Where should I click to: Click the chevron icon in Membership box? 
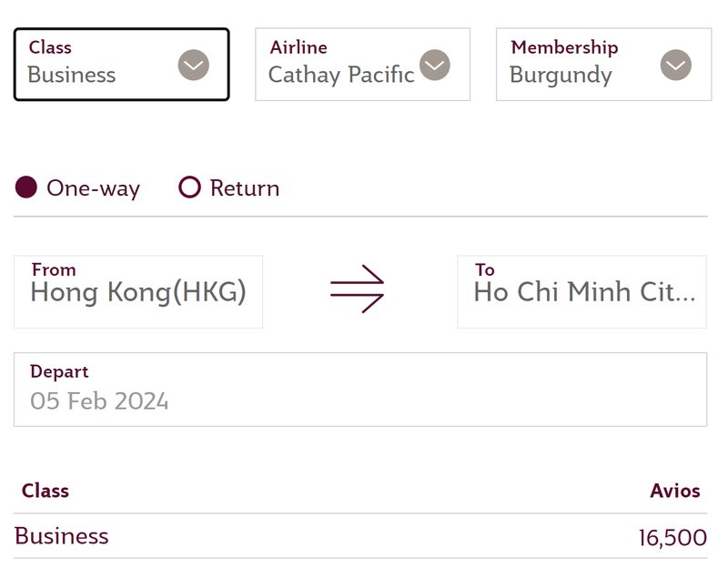pyautogui.click(x=675, y=65)
